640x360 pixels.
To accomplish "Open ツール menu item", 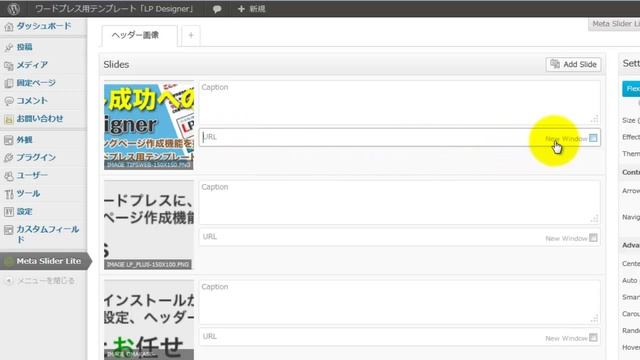I will (x=28, y=193).
